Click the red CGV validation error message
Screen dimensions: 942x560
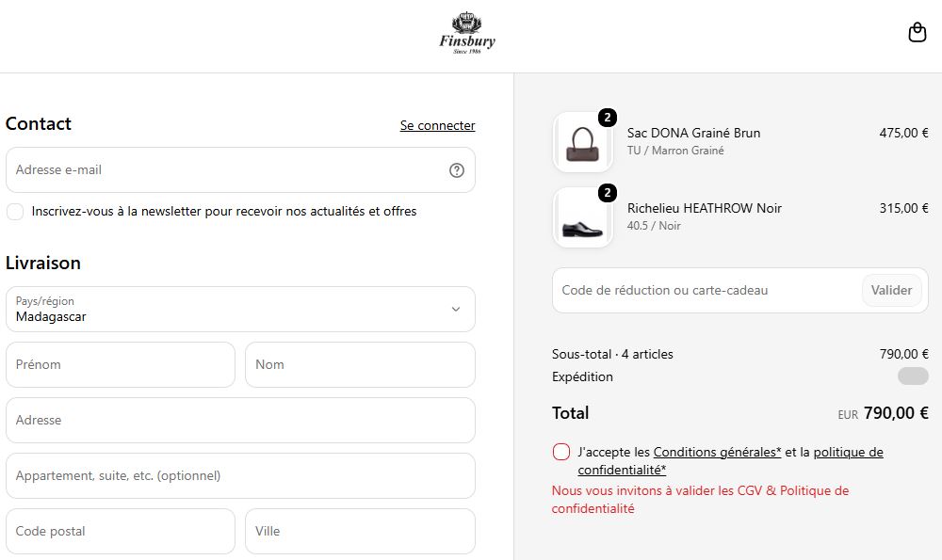701,500
